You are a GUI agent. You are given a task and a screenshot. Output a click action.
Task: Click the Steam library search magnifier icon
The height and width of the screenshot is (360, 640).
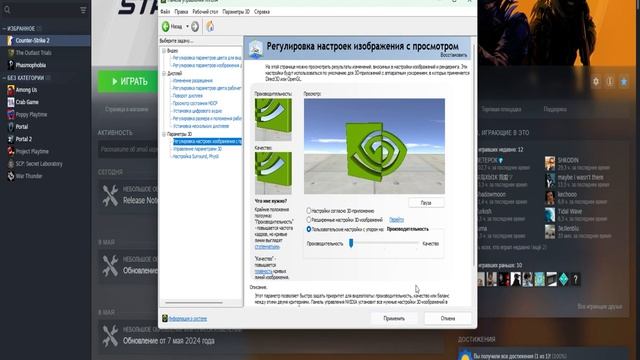(x=7, y=10)
